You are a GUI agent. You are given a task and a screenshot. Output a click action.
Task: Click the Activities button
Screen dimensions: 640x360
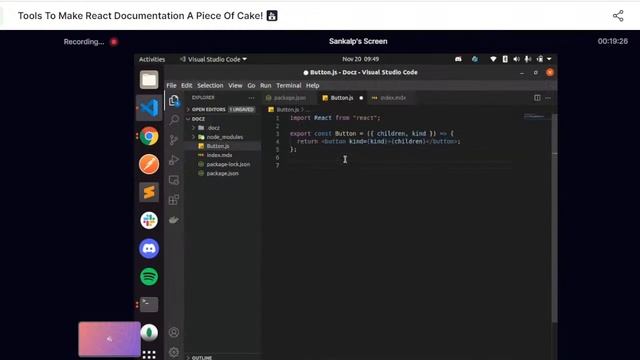tap(152, 60)
